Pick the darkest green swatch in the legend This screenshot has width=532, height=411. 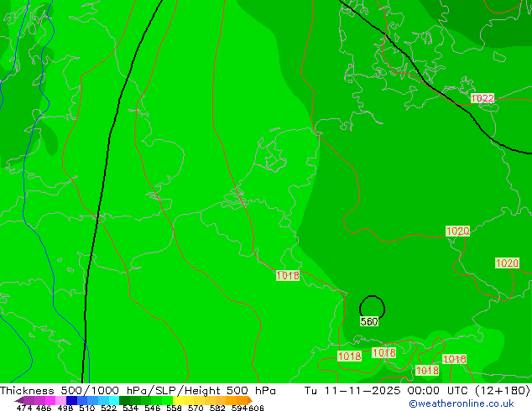[x=124, y=400]
